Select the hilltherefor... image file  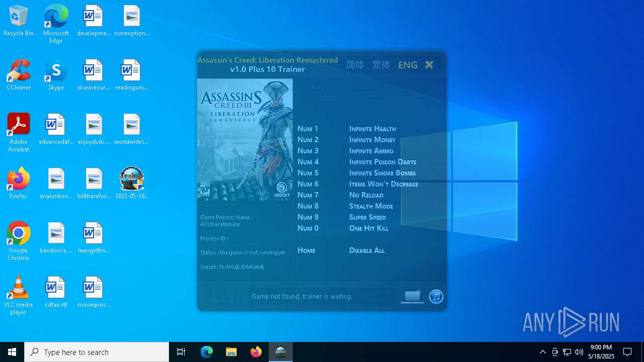point(94,184)
